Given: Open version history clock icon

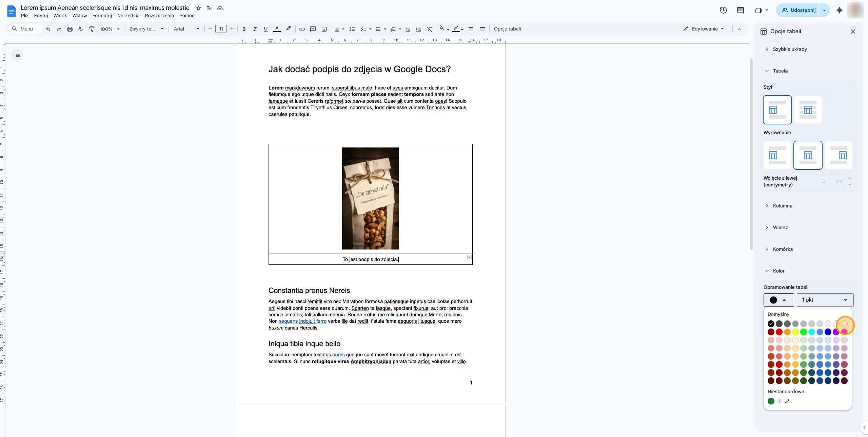Looking at the screenshot, I should click(723, 10).
